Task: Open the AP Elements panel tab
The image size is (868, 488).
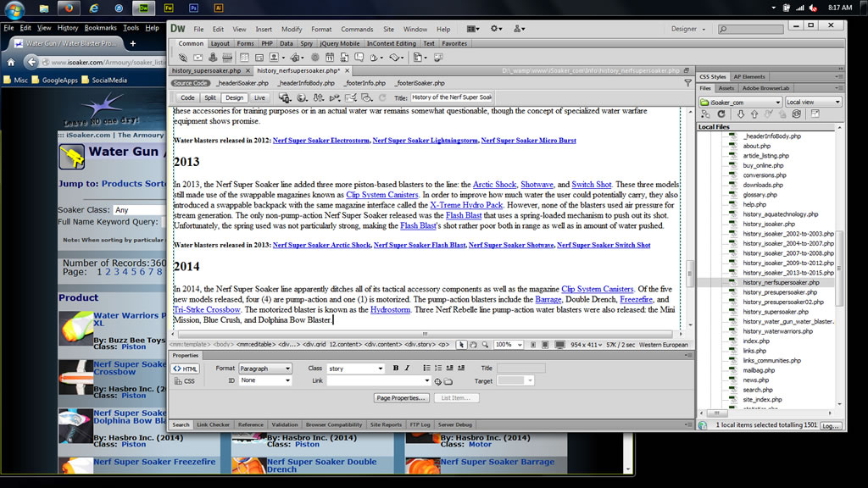Action: (x=749, y=77)
